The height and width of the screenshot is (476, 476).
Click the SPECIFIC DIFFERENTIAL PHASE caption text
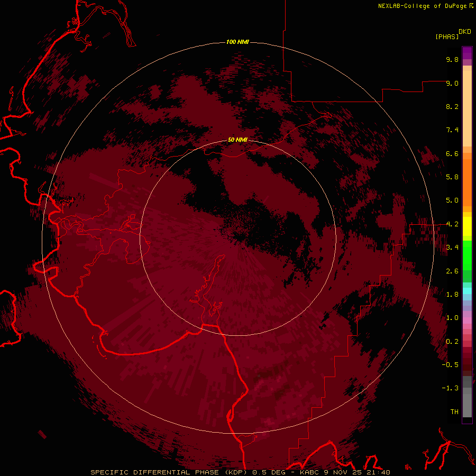point(154,472)
